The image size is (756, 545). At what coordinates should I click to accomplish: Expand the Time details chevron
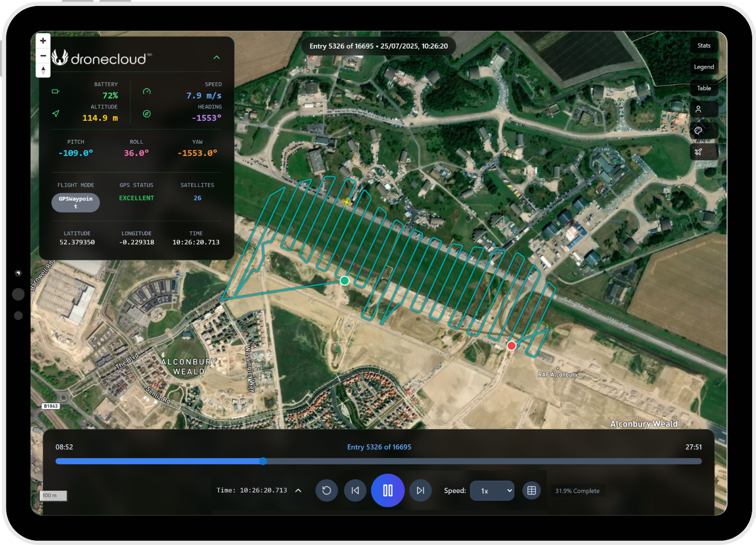(x=298, y=491)
